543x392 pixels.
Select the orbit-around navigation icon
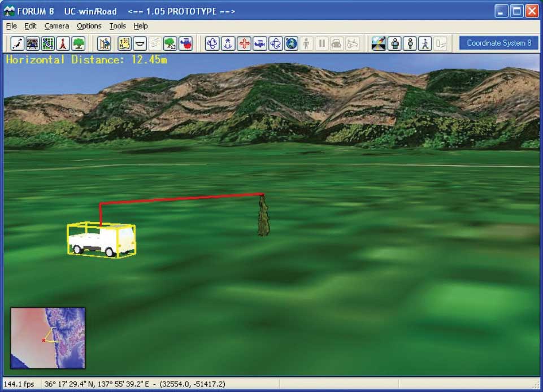point(276,43)
